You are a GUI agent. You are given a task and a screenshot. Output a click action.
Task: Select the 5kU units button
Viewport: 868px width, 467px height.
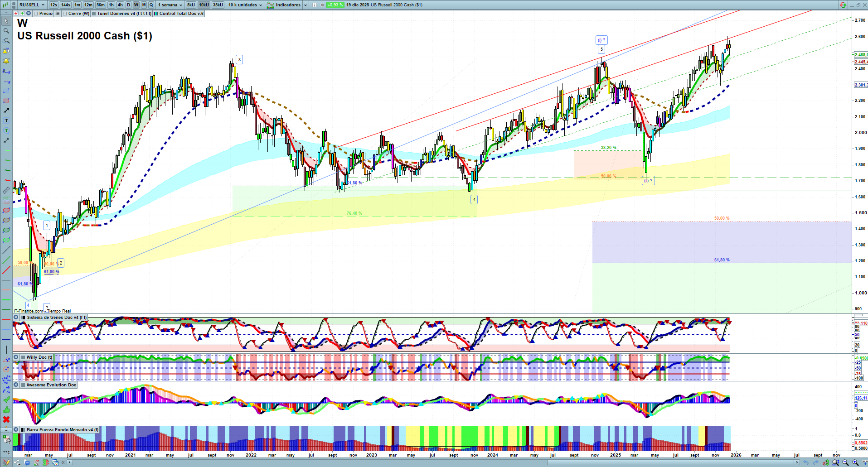[191, 5]
